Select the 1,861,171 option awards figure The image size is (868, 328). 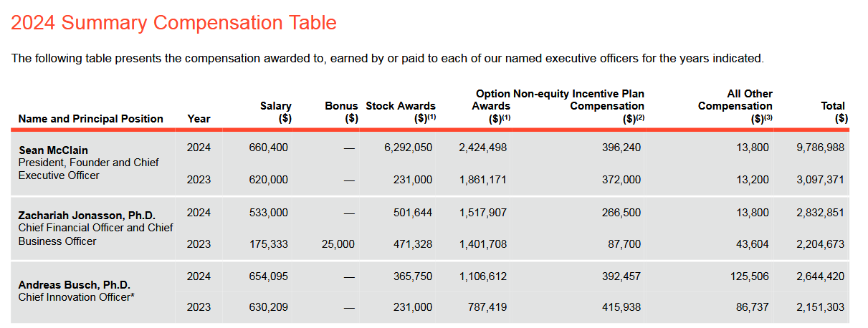(x=482, y=180)
